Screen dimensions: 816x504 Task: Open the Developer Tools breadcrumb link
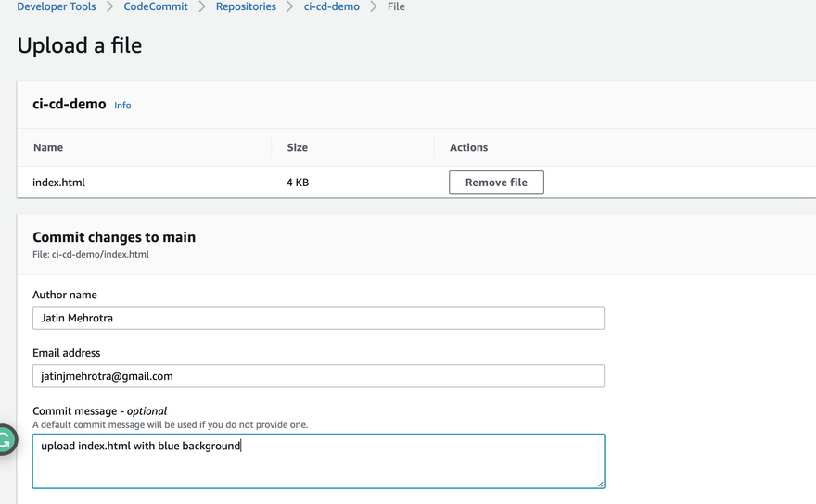(56, 6)
